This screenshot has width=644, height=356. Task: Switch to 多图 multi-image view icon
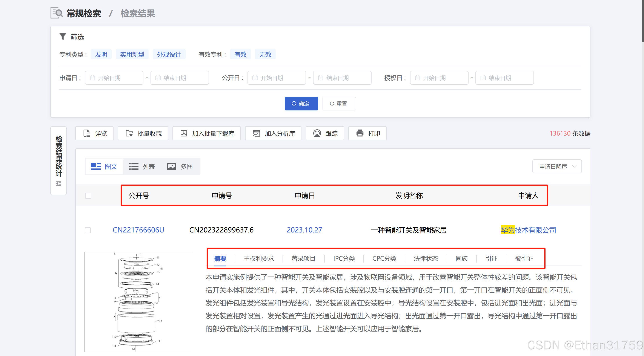(172, 166)
